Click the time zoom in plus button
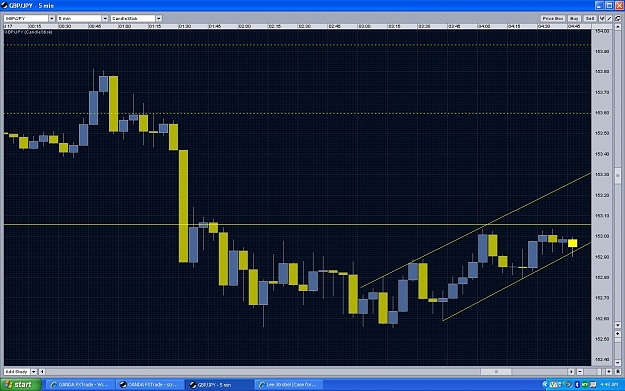 (609, 371)
